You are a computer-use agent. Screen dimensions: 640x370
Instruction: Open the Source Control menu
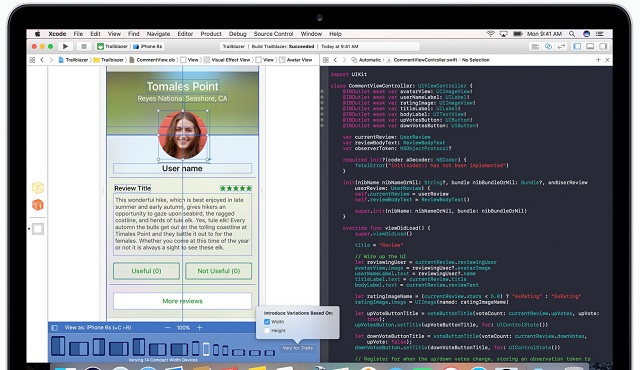tap(273, 34)
